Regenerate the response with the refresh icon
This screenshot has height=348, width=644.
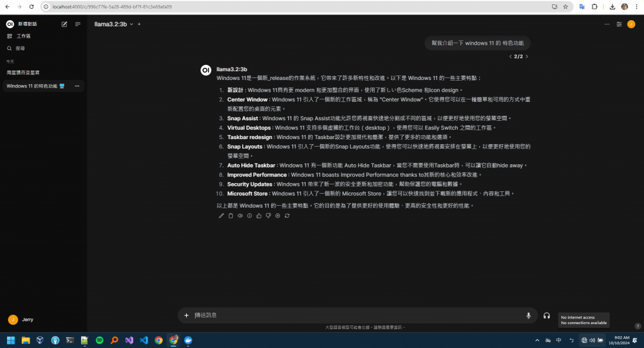(287, 216)
